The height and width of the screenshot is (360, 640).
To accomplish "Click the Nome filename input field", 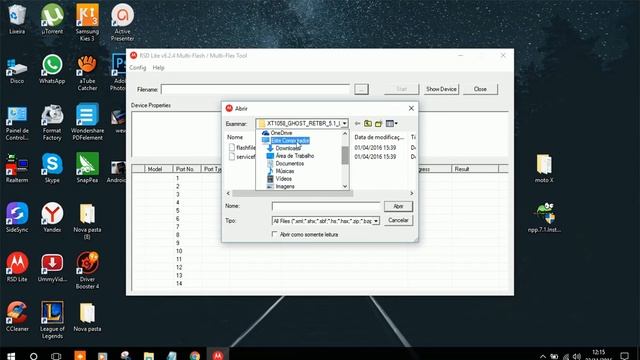I will 326,207.
